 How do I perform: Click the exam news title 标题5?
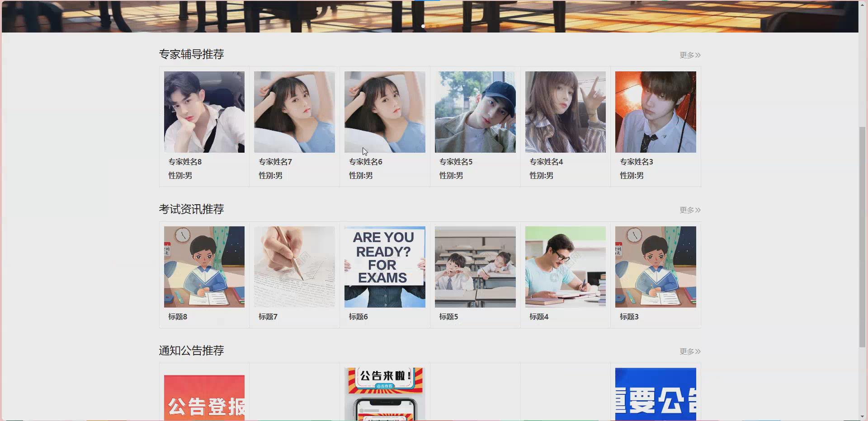(x=448, y=317)
